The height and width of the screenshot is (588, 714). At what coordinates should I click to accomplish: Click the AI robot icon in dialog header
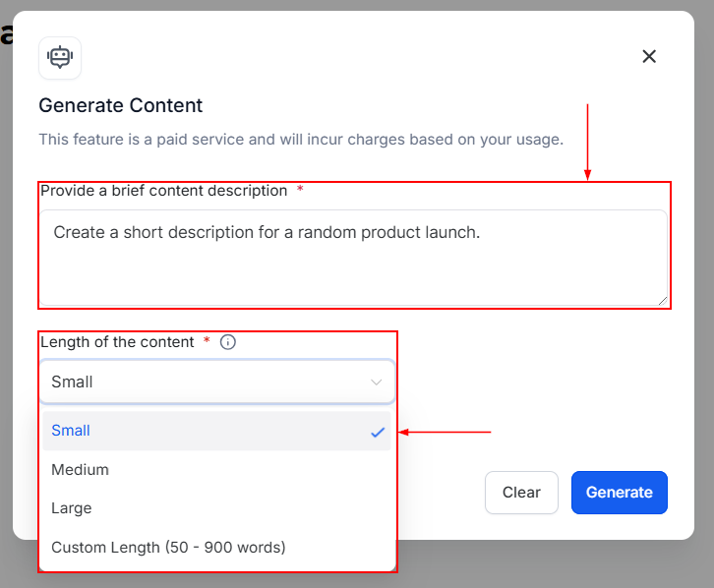click(x=60, y=58)
